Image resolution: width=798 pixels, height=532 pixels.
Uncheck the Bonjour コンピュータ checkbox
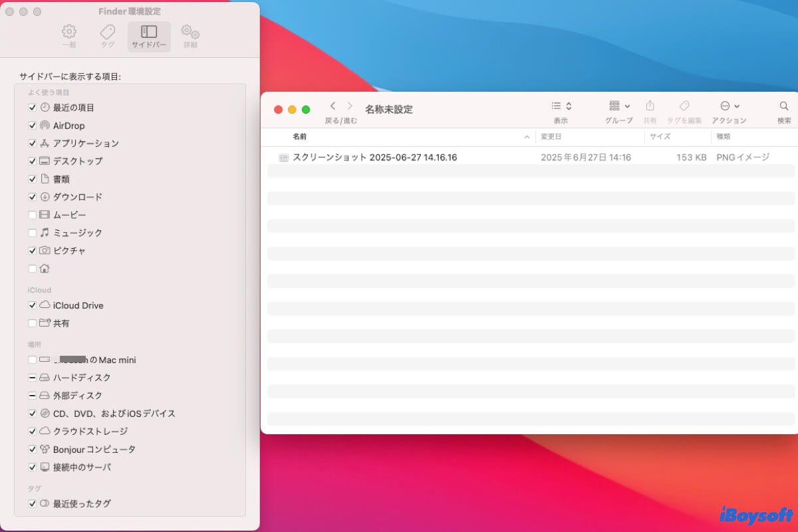33,450
